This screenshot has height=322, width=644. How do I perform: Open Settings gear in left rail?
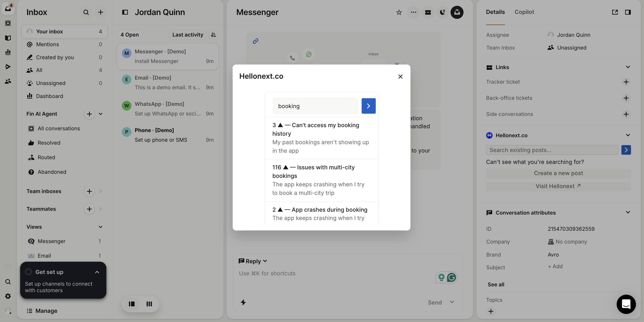8,296
